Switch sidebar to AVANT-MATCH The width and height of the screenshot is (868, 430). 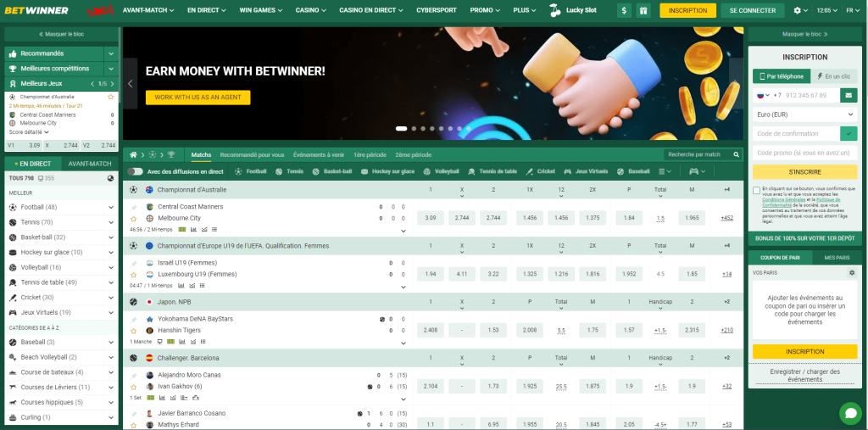[90, 164]
